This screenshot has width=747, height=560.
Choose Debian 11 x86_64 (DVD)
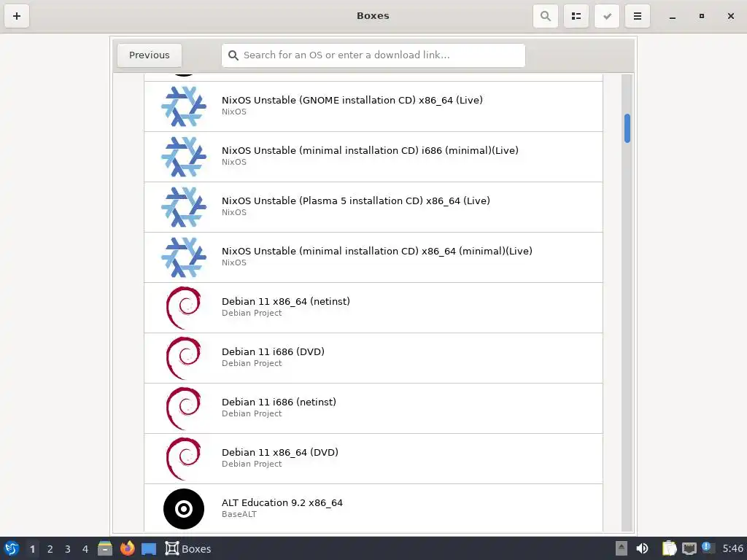(373, 459)
